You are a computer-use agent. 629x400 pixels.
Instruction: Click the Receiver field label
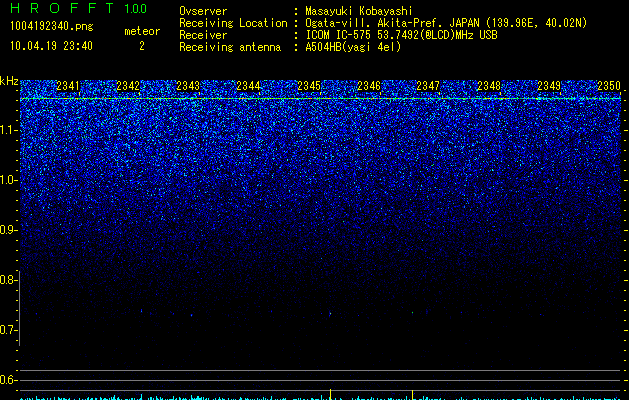203,35
